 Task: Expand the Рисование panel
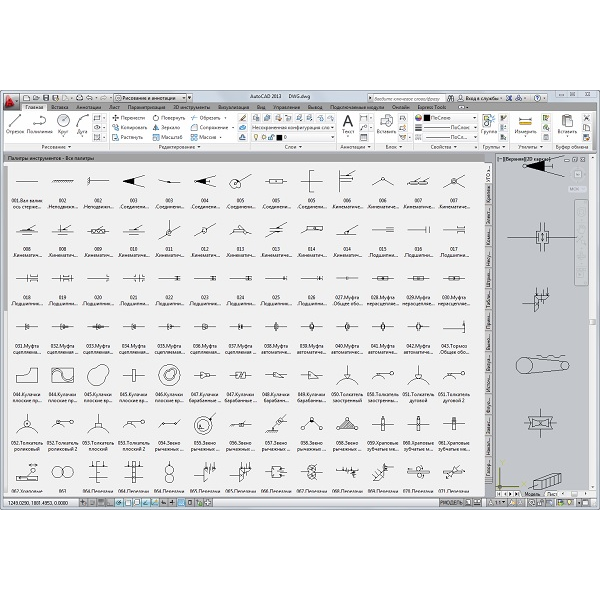[x=56, y=147]
